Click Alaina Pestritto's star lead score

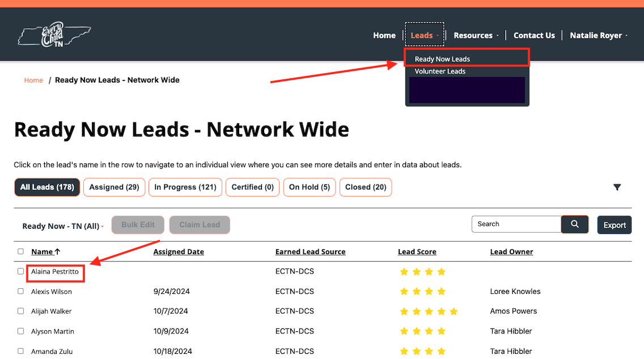[x=423, y=272]
